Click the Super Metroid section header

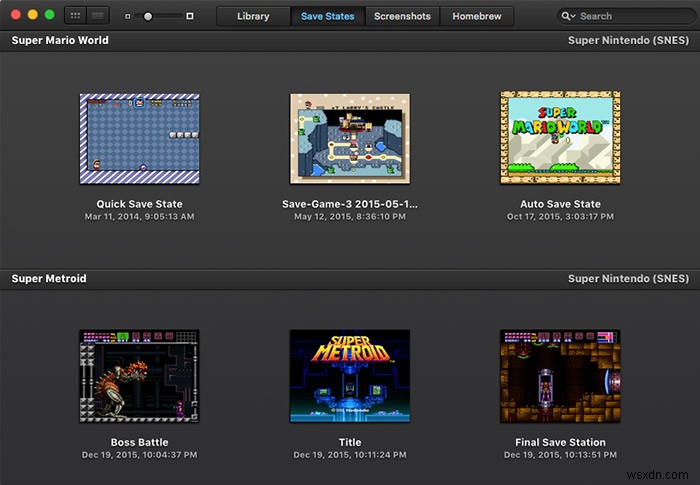(x=49, y=279)
